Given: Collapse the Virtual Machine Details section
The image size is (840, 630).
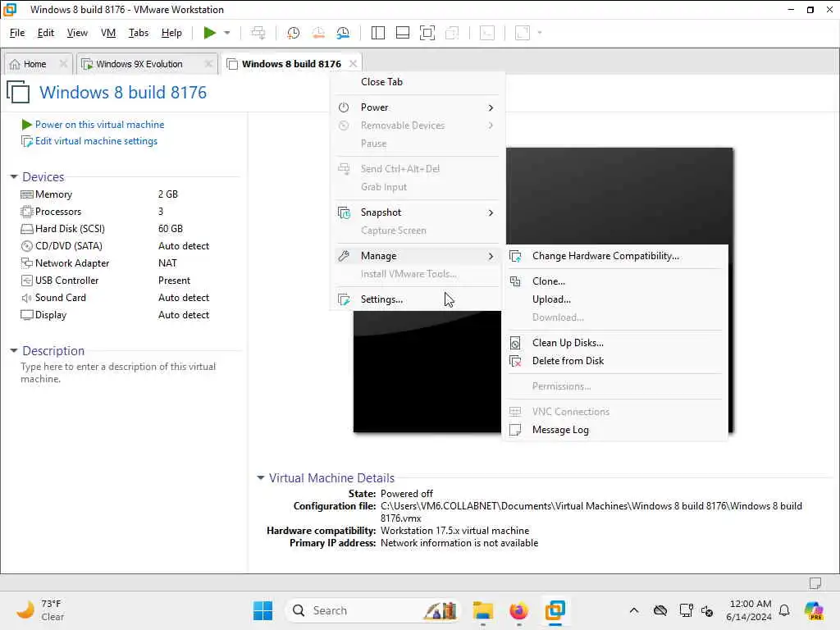Looking at the screenshot, I should [260, 478].
